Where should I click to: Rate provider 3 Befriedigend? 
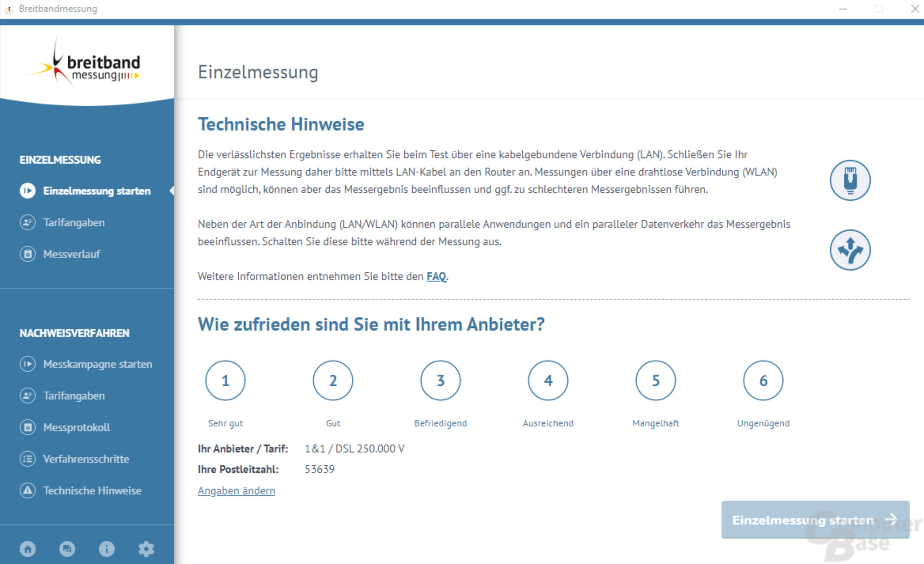point(441,380)
